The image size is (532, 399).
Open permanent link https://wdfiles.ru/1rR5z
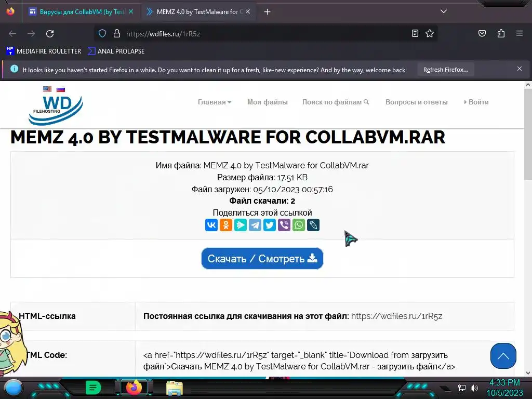396,316
